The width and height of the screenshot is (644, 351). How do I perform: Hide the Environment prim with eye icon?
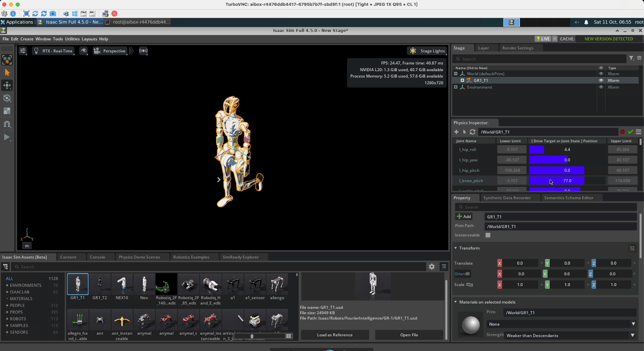(x=601, y=87)
